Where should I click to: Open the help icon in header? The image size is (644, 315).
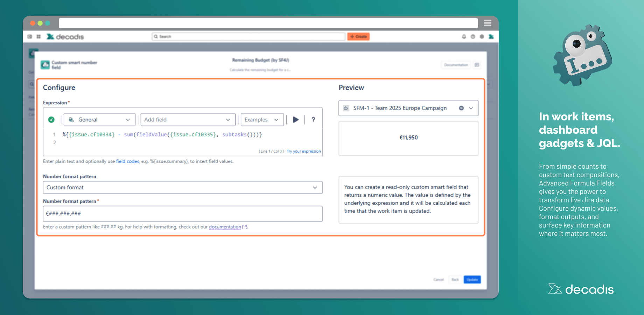(473, 36)
